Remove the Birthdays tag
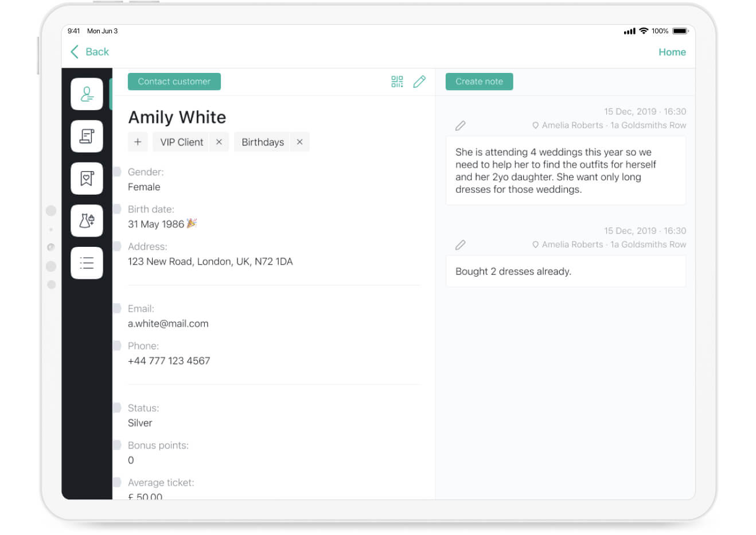Screen dimensions: 756x535 pyautogui.click(x=299, y=142)
